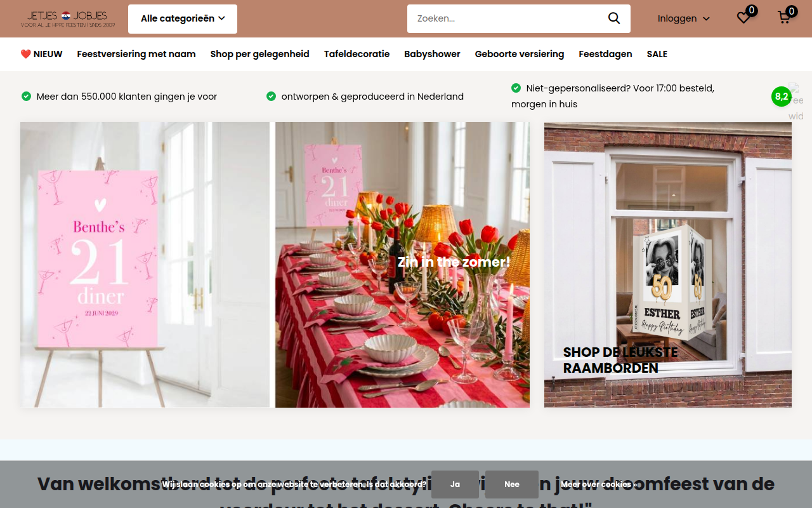This screenshot has width=812, height=508.
Task: Click the 8,2 review score badge
Action: [x=782, y=97]
